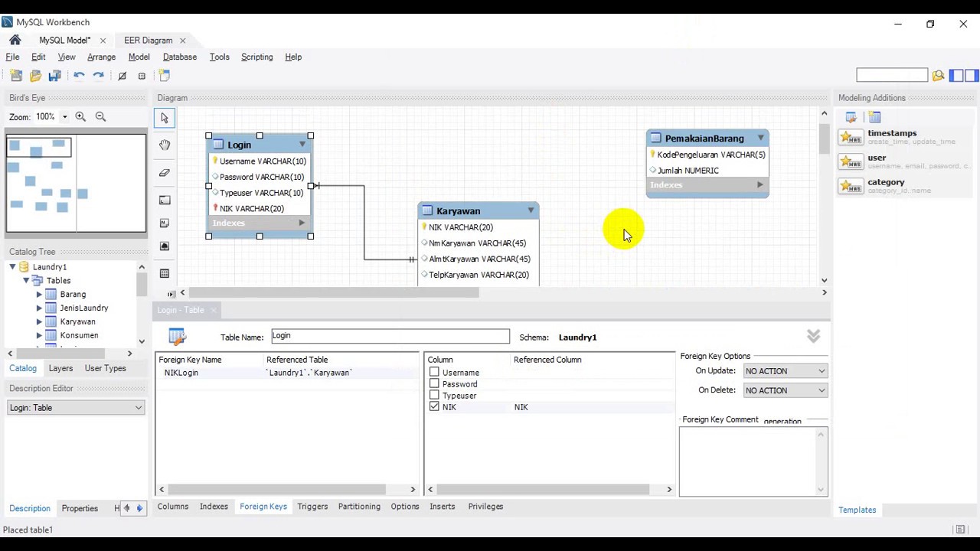The image size is (980, 551).
Task: Select the hand pan tool
Action: pos(165,145)
